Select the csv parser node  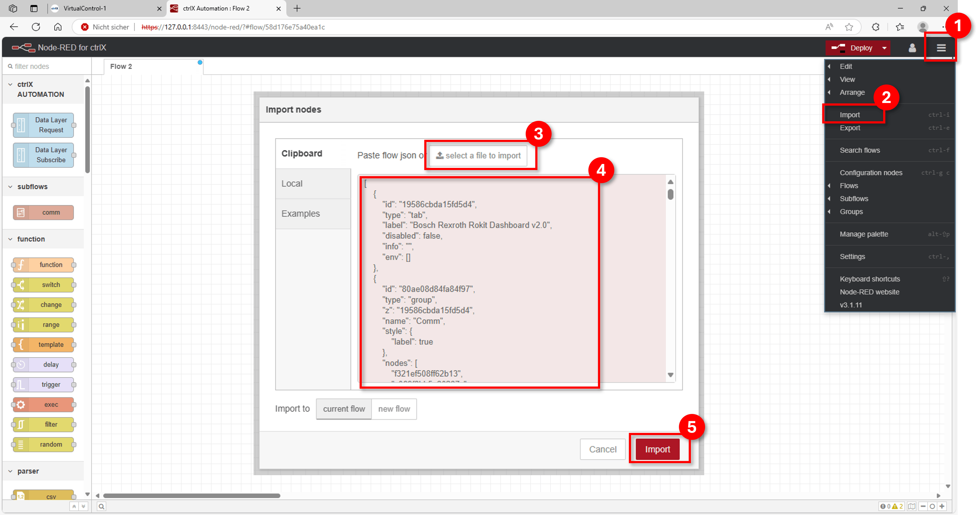[43, 496]
